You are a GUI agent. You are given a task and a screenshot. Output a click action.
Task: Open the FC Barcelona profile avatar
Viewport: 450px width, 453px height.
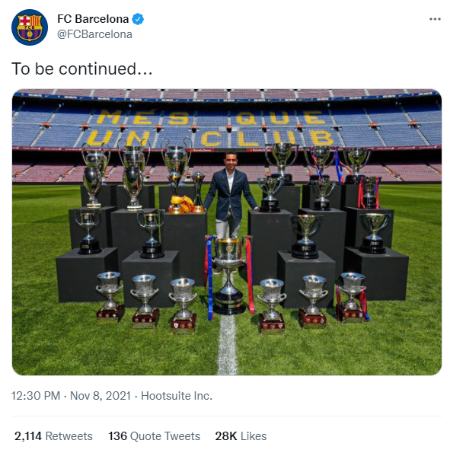[x=29, y=27]
